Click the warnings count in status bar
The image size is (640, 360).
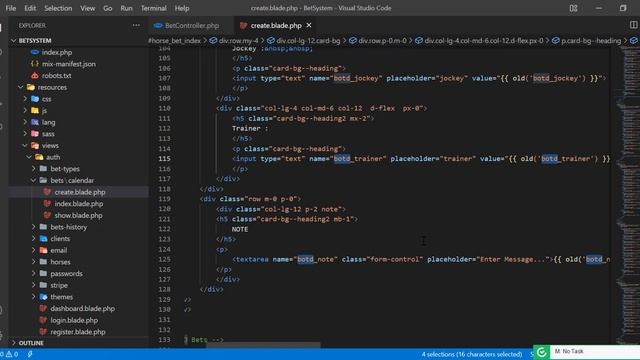[13, 354]
